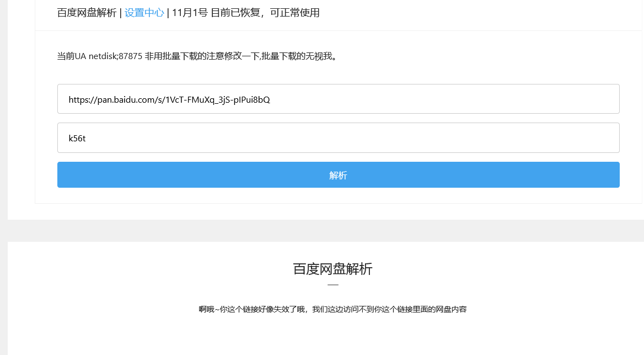644x355 pixels.
Task: Click the large 百度网盘解析 section heading
Action: pyautogui.click(x=332, y=269)
